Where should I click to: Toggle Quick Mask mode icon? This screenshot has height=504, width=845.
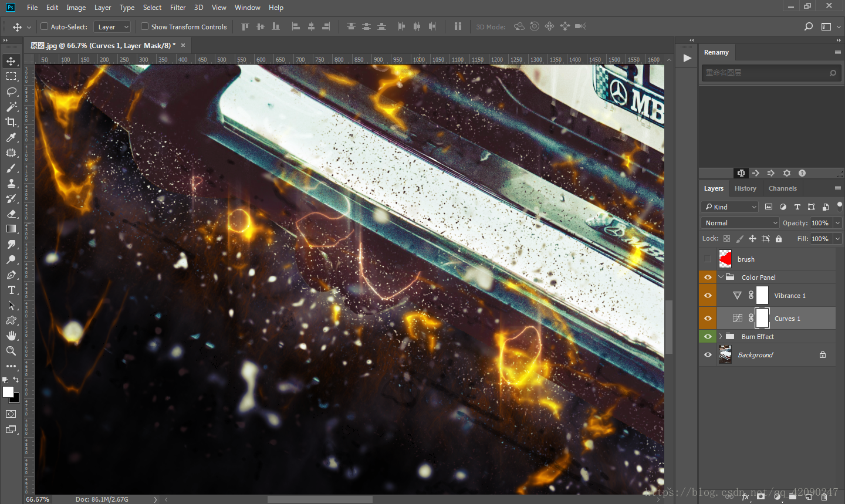point(11,414)
